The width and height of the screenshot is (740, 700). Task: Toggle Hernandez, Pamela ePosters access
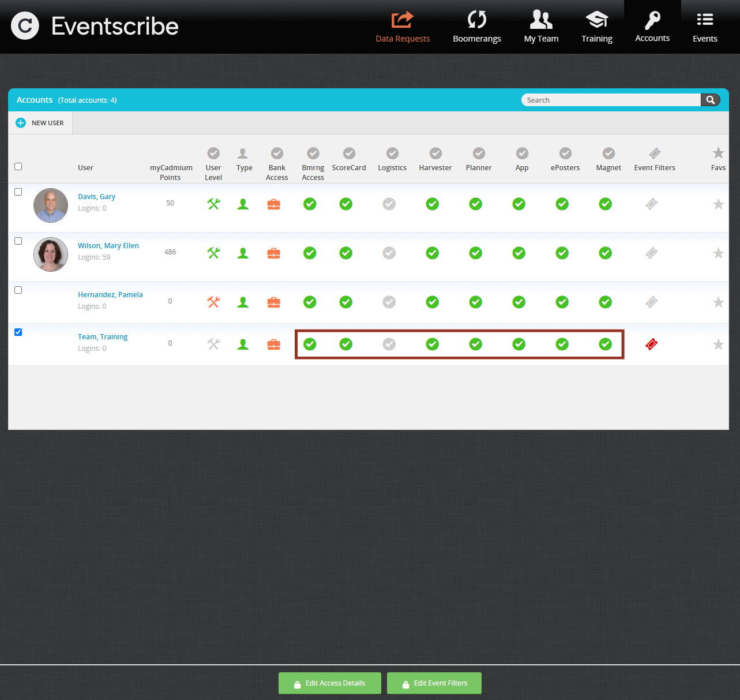click(562, 302)
